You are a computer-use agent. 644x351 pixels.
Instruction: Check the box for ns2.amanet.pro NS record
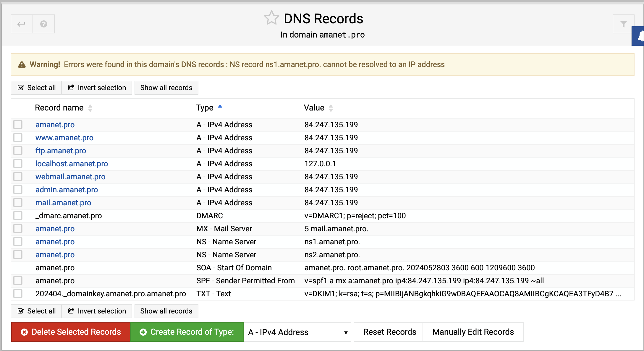(18, 255)
